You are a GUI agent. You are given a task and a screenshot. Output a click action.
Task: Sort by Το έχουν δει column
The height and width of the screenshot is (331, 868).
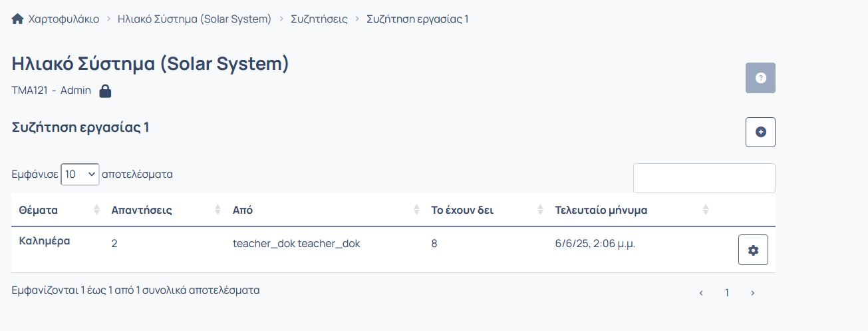pos(462,210)
